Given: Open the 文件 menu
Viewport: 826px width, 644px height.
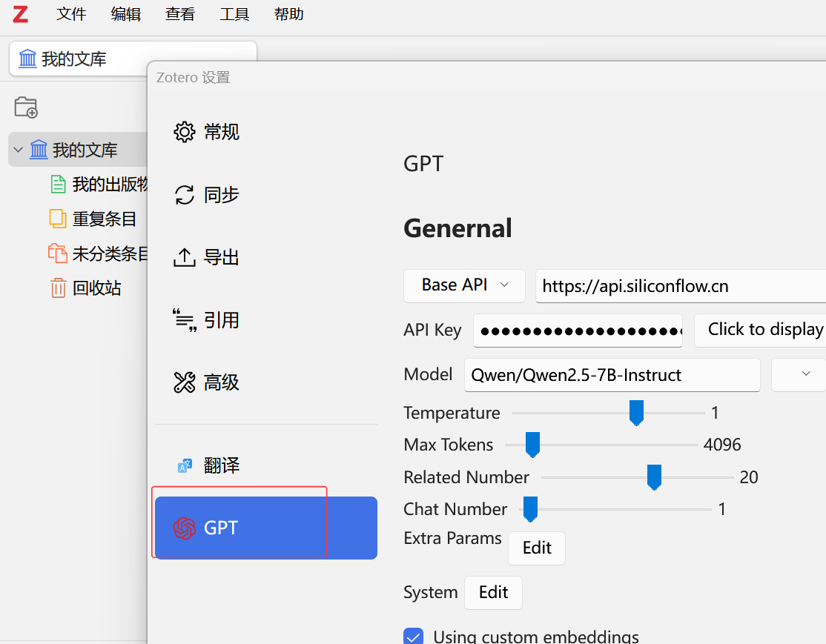Looking at the screenshot, I should [x=71, y=13].
